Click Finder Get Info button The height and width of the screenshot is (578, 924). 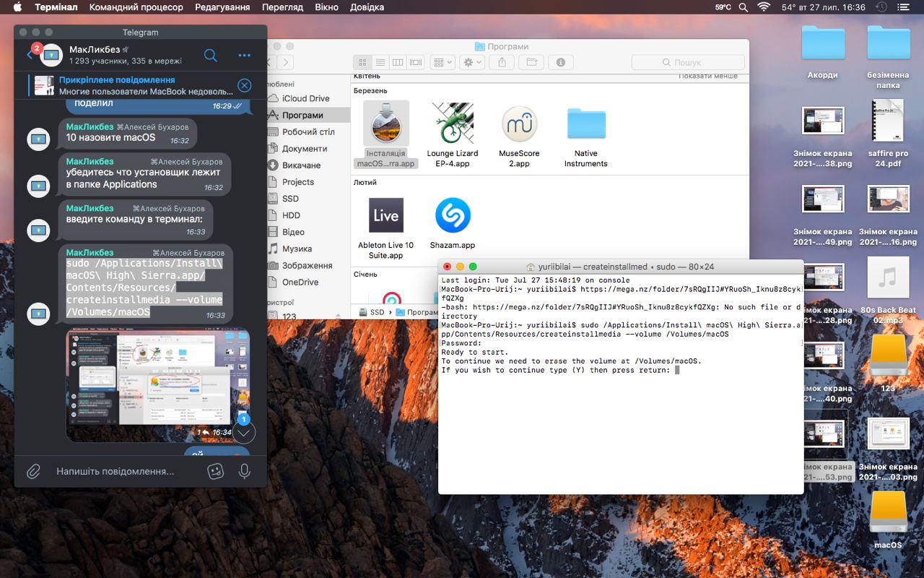pyautogui.click(x=561, y=62)
